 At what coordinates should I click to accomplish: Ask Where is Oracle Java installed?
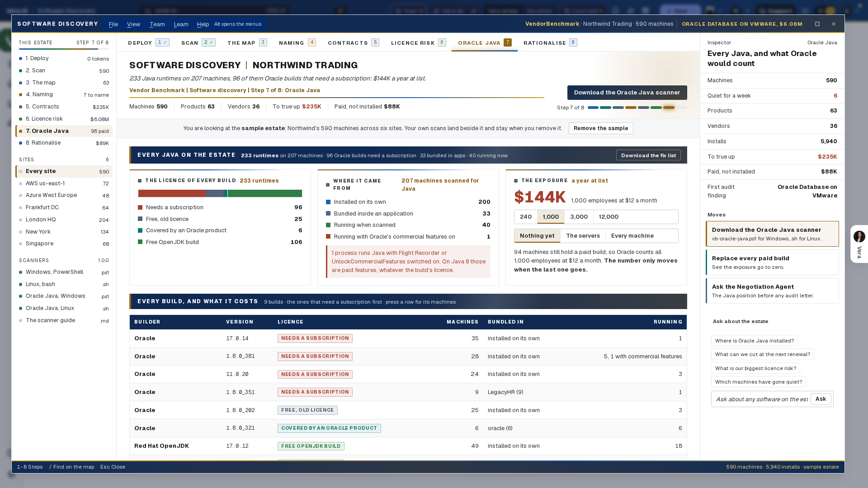point(754,341)
